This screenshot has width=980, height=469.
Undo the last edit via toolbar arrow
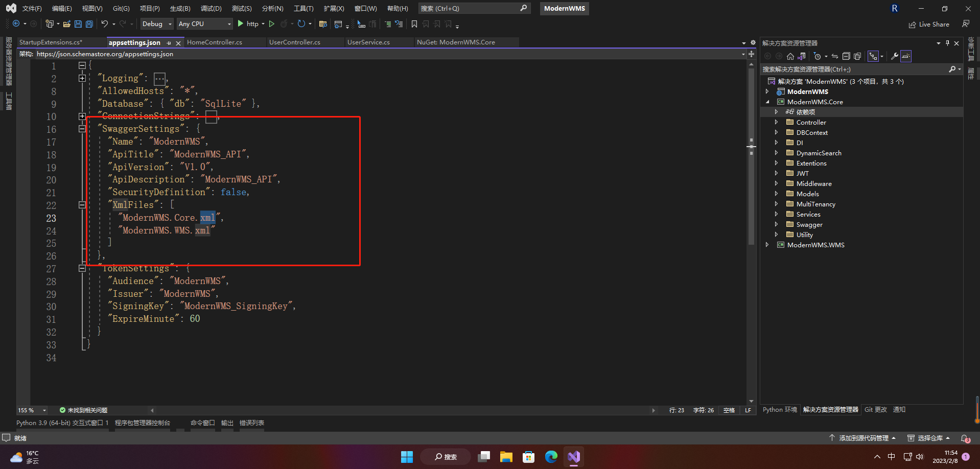coord(105,24)
